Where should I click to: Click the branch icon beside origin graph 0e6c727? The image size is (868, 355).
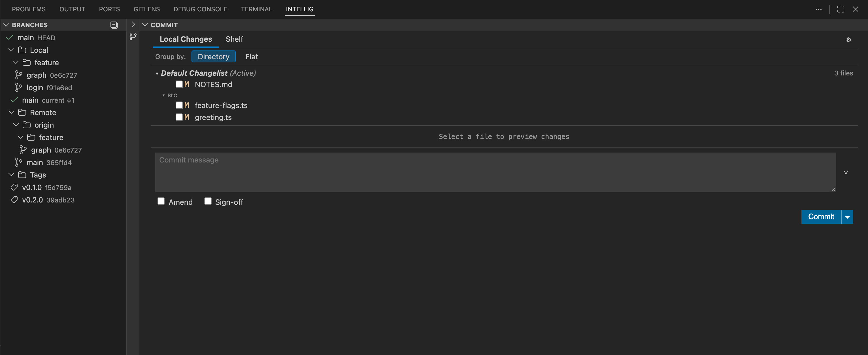23,150
